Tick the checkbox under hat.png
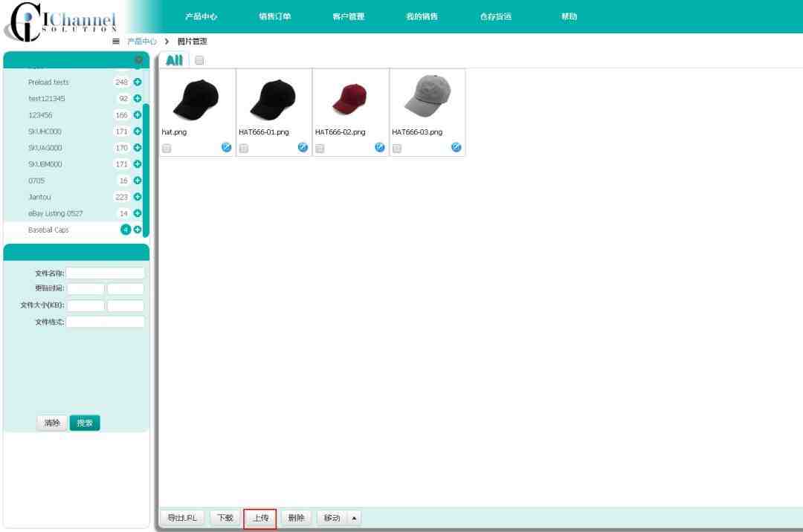Image resolution: width=803 pixels, height=532 pixels. pos(167,149)
